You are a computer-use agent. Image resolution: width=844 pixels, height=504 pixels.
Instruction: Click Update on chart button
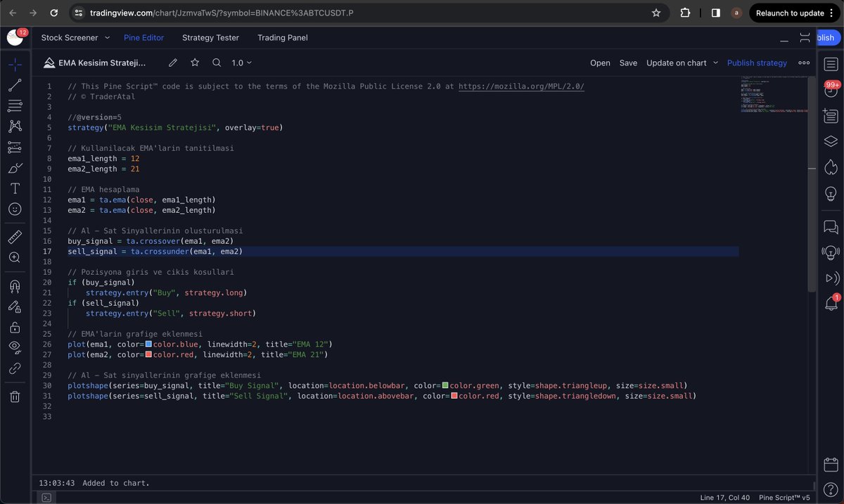point(677,63)
